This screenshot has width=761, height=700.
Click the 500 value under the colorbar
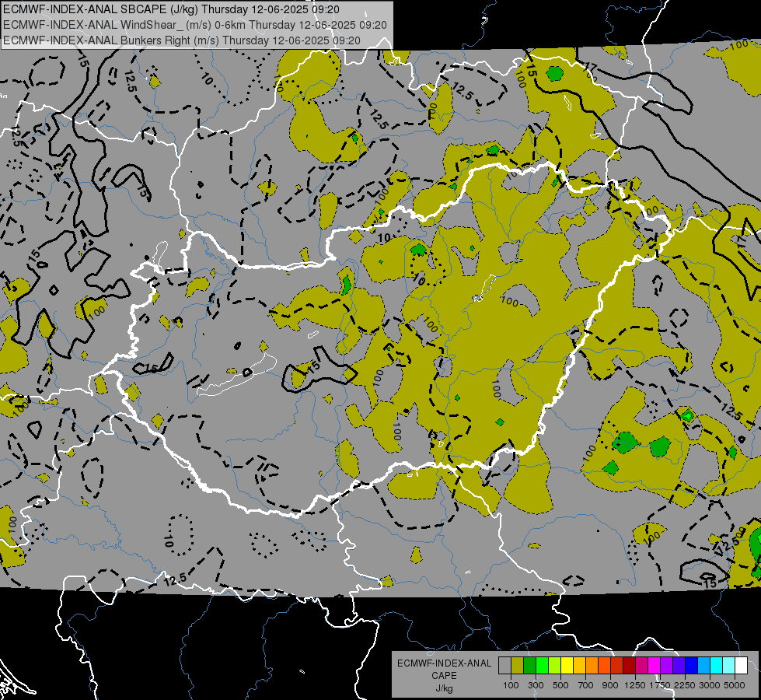[560, 685]
